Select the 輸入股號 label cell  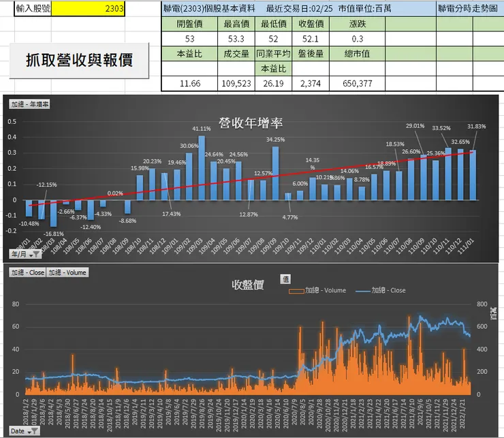pyautogui.click(x=33, y=9)
